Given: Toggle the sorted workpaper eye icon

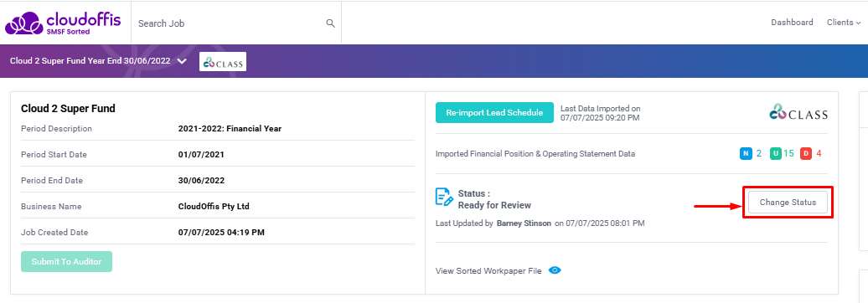Looking at the screenshot, I should coord(555,270).
